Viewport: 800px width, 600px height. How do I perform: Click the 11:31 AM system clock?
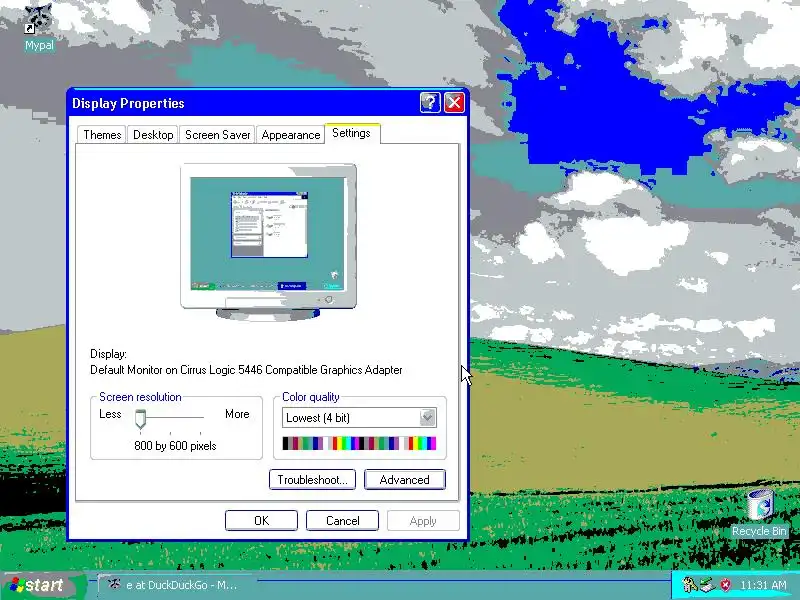[x=763, y=585]
